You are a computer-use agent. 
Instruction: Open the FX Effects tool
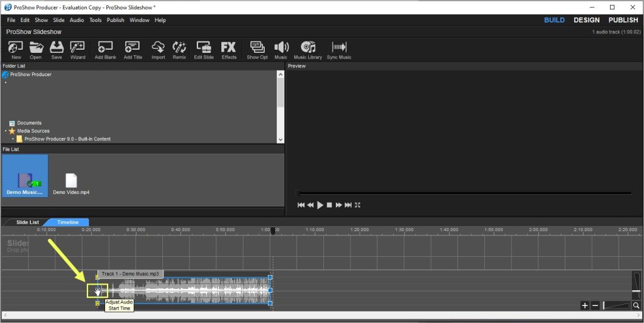pyautogui.click(x=229, y=50)
